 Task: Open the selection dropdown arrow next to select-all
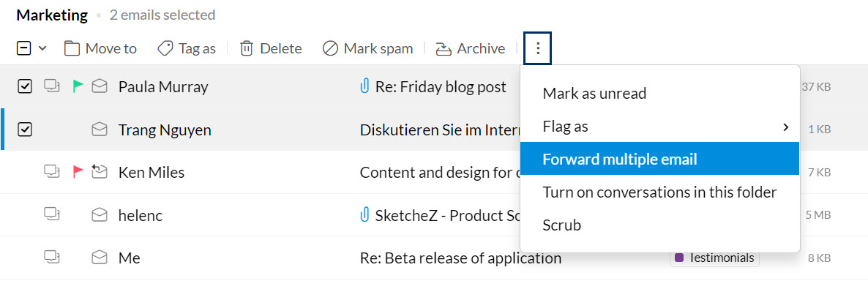pyautogui.click(x=42, y=49)
